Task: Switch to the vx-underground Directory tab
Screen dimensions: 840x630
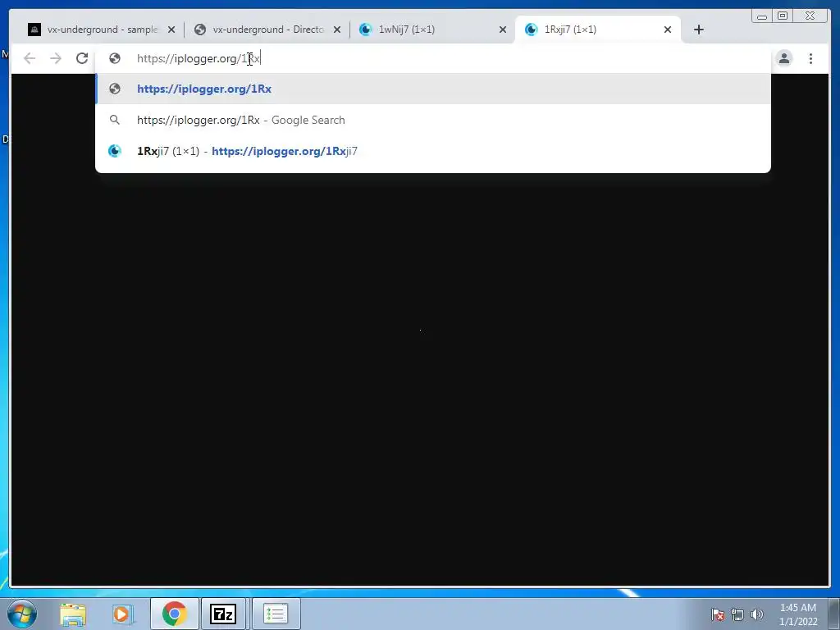Action: [x=267, y=30]
